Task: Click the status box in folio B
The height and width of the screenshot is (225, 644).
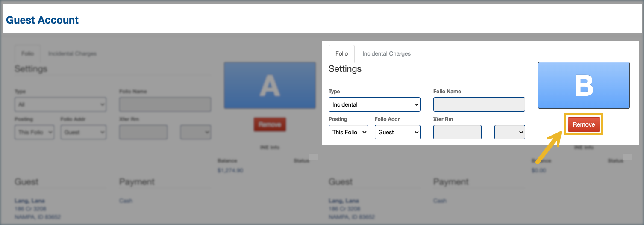Action: (627, 157)
